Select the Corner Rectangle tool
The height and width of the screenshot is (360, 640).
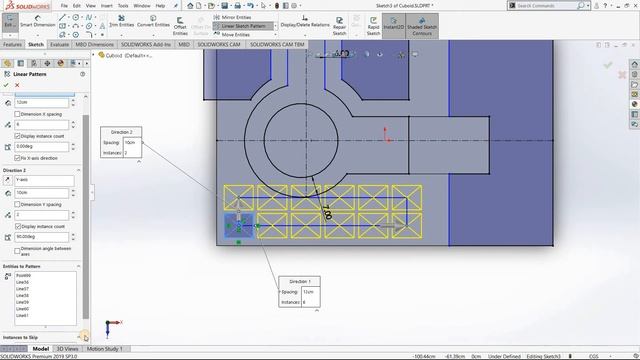click(62, 26)
